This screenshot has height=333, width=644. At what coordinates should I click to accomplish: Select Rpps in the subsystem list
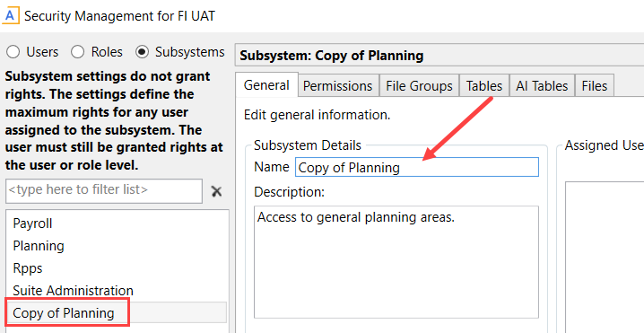point(116,268)
